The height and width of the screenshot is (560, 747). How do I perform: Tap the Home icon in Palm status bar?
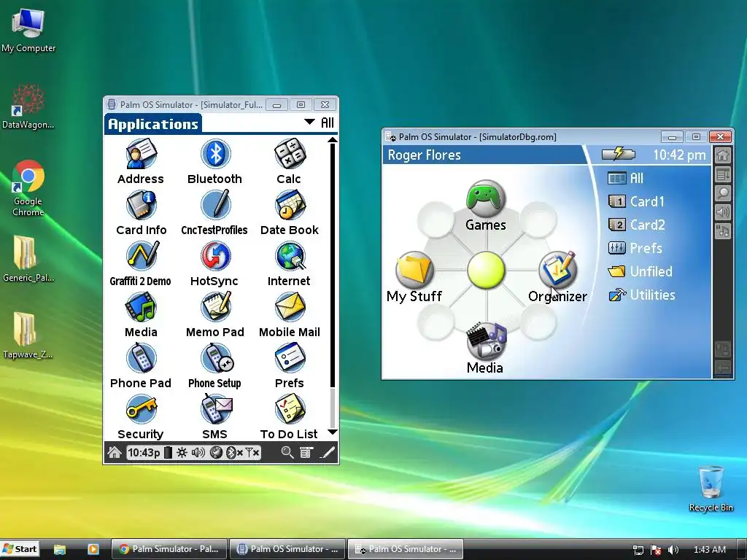(x=115, y=452)
